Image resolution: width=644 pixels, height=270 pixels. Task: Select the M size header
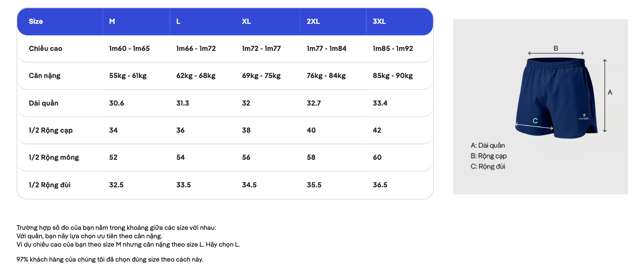point(112,21)
